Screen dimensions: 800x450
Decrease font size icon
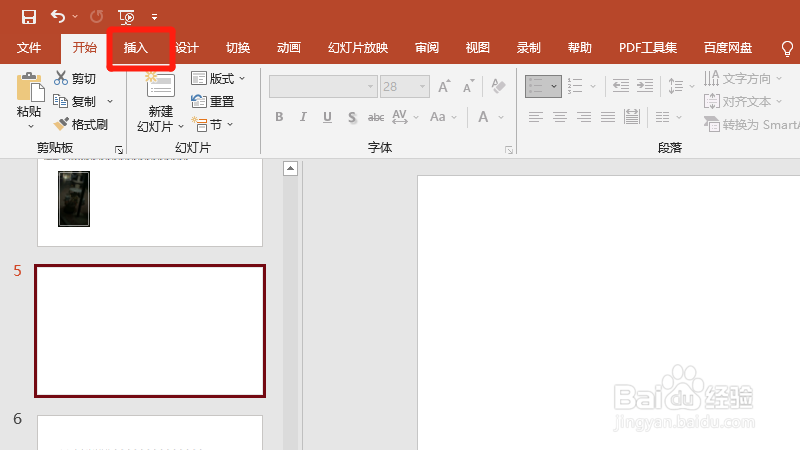[x=468, y=86]
